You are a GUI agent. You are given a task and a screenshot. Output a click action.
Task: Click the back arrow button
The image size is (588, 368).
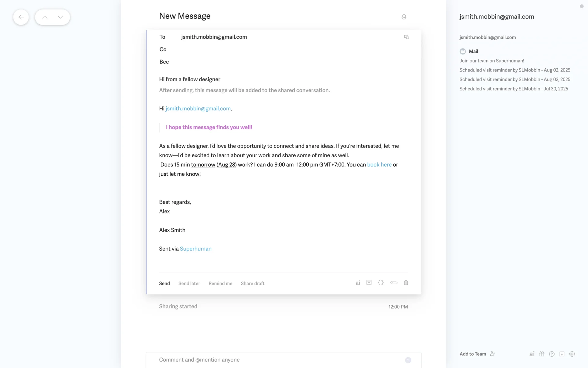[x=21, y=17]
